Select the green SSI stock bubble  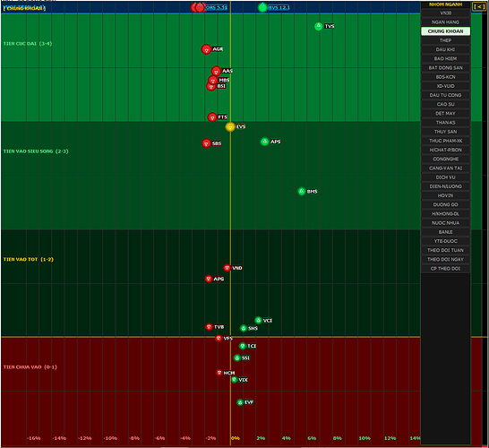pos(237,358)
